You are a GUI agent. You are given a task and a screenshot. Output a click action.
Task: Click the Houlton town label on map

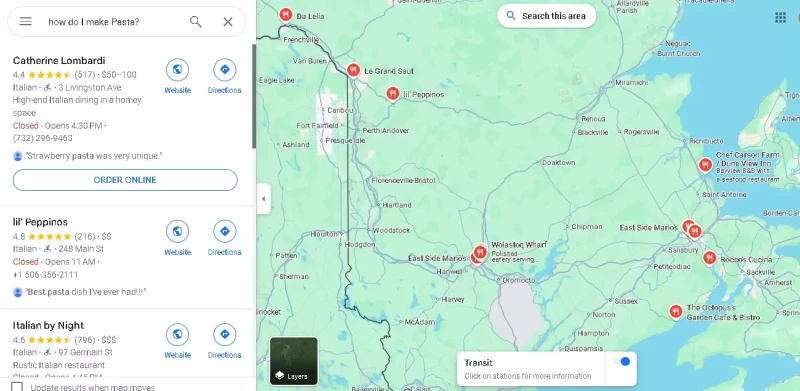(x=324, y=234)
